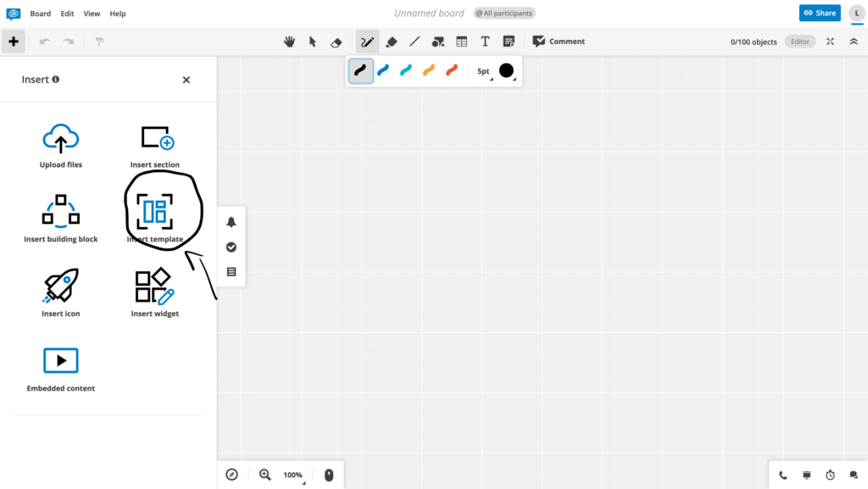The image size is (868, 489).
Task: Click Embedded content
Action: click(61, 370)
